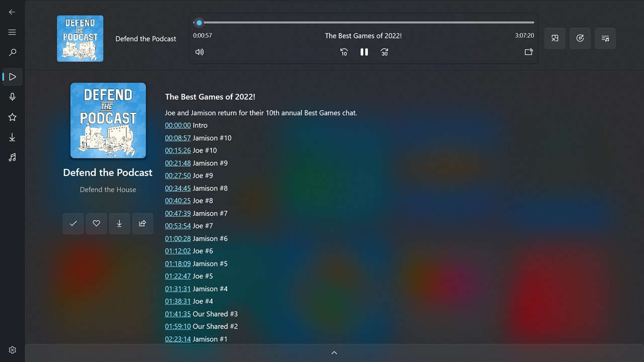Jump to 00:53:54 Joe #7 timestamp
This screenshot has width=644, height=362.
[x=178, y=226]
